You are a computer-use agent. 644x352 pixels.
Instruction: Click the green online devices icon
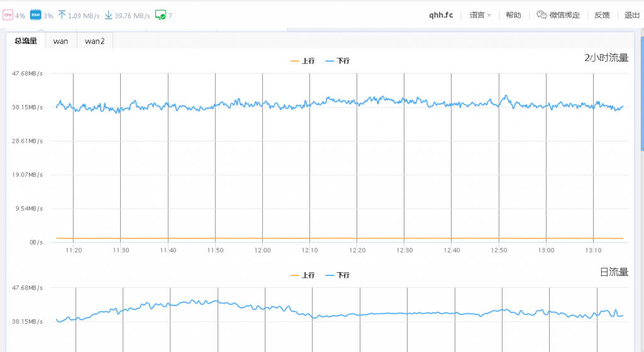(x=160, y=14)
